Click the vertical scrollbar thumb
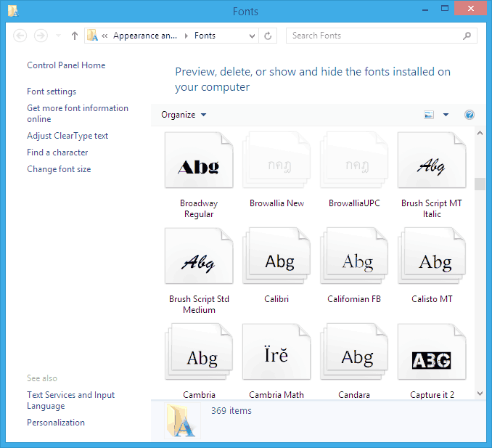The width and height of the screenshot is (492, 448). click(x=480, y=184)
